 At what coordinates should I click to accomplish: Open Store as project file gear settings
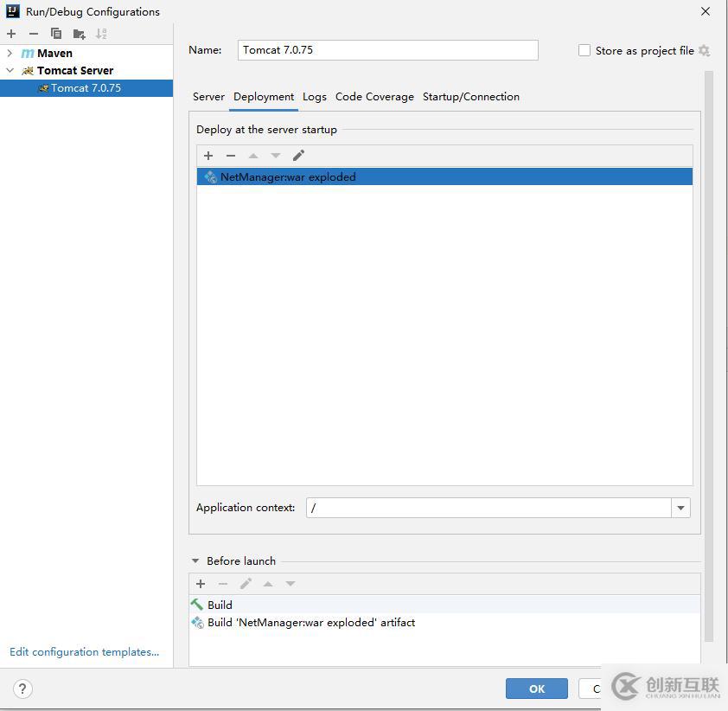pyautogui.click(x=705, y=51)
